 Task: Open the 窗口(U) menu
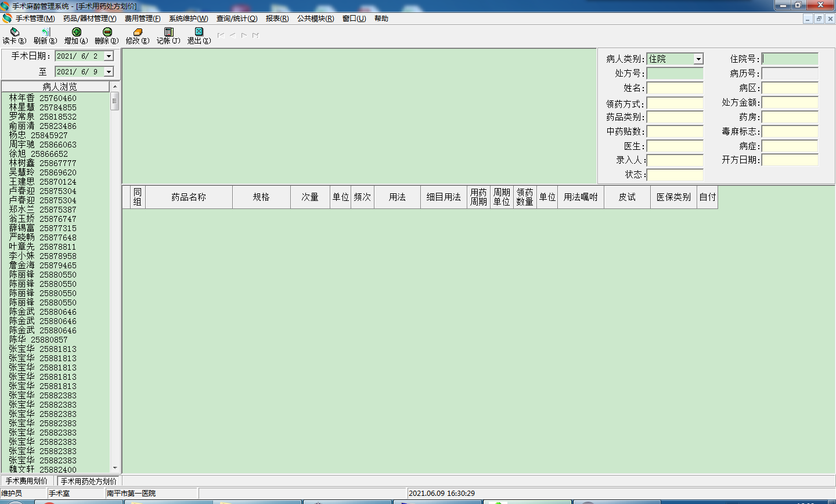coord(354,19)
